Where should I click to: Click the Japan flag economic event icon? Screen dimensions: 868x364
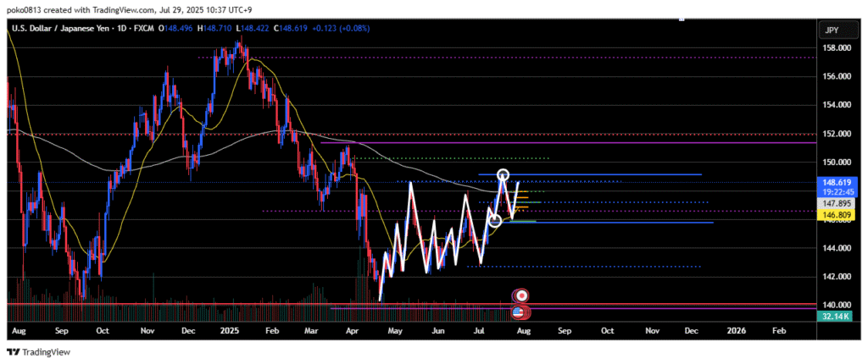click(x=522, y=295)
